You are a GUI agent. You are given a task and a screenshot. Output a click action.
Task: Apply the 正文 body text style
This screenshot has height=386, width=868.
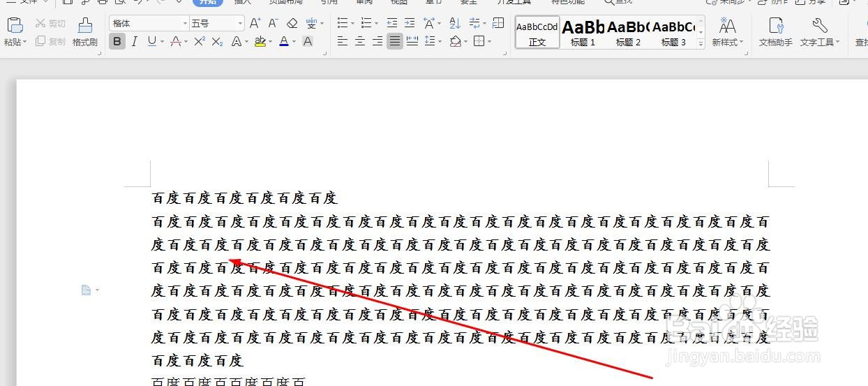point(537,32)
